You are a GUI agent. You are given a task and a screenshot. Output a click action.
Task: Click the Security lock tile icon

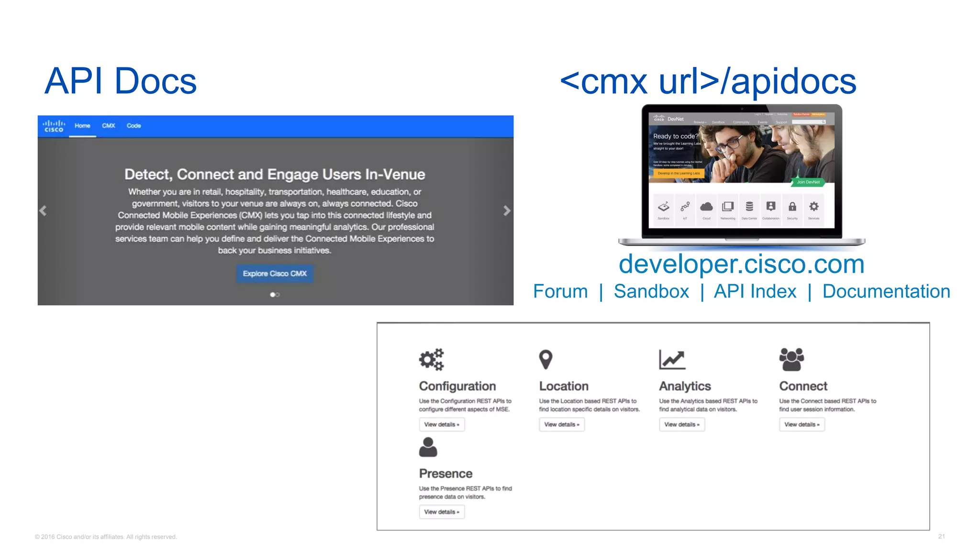(792, 208)
